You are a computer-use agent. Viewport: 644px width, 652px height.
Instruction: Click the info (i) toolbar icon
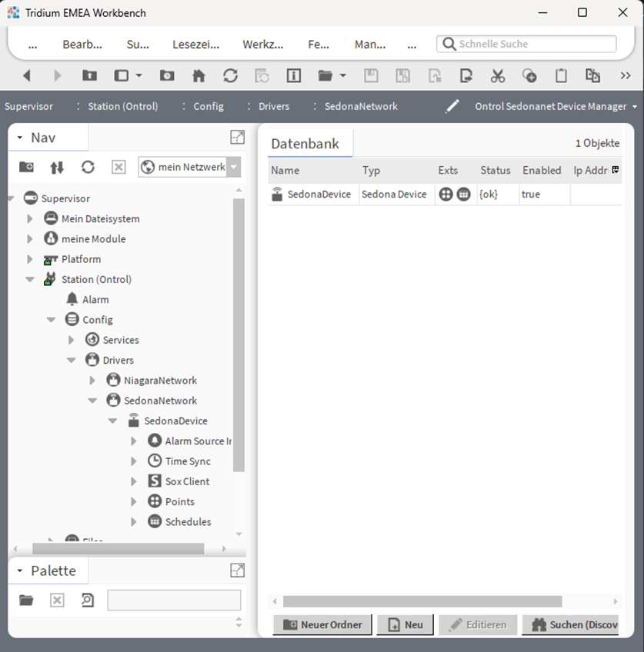tap(294, 75)
